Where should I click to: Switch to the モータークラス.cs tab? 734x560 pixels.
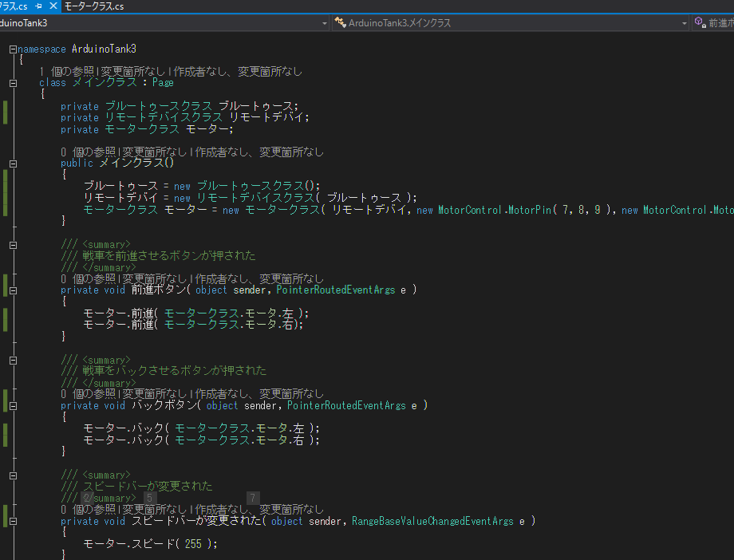(94, 6)
